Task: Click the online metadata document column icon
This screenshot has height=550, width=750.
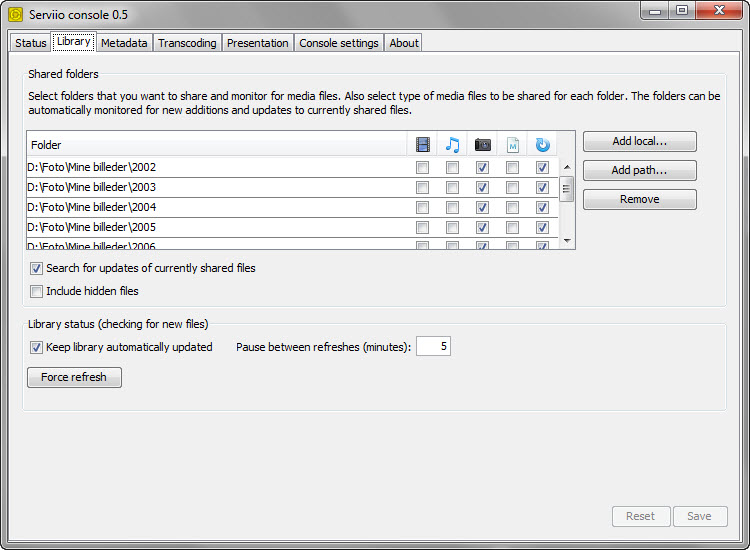Action: pyautogui.click(x=512, y=145)
